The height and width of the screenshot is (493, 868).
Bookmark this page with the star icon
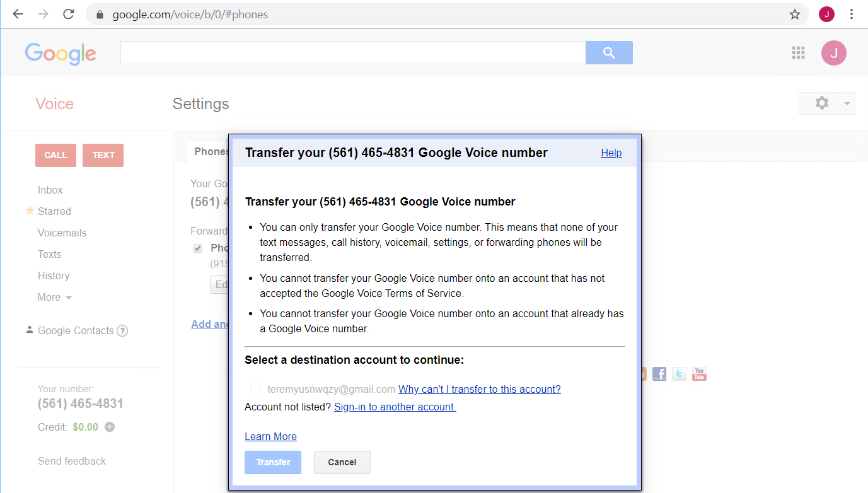pyautogui.click(x=795, y=14)
